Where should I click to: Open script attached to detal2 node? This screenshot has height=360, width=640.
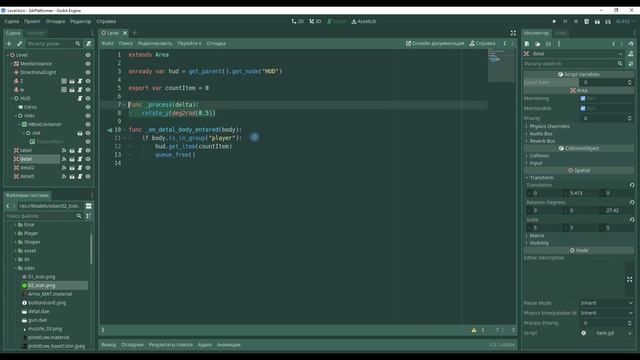(80, 168)
